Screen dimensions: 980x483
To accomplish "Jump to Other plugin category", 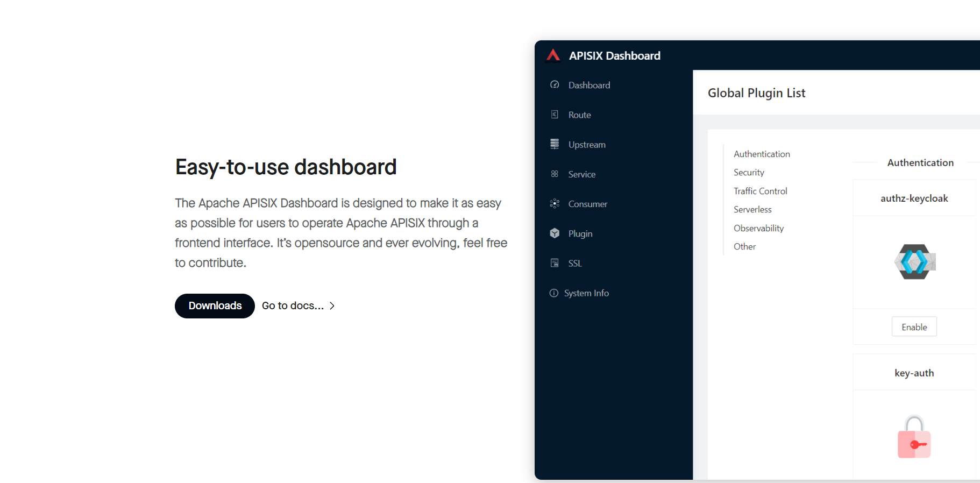I will pyautogui.click(x=744, y=246).
